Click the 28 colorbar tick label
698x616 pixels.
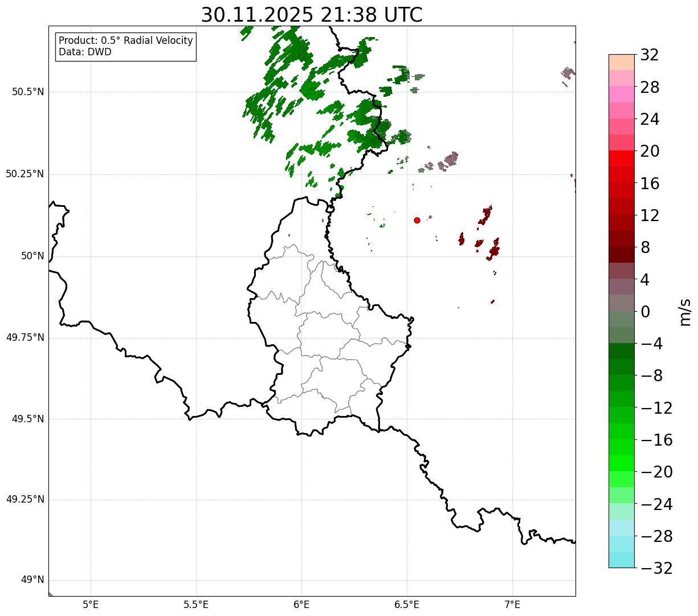(x=650, y=87)
